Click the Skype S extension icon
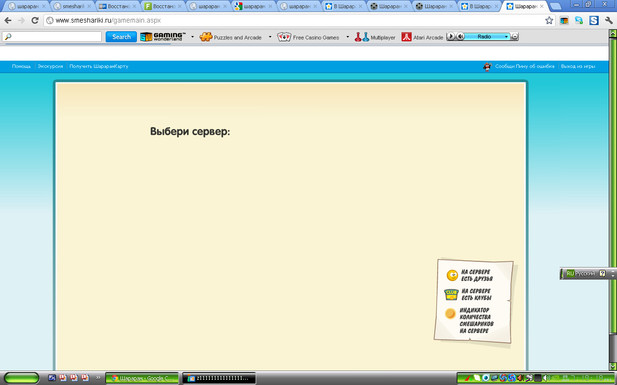The height and width of the screenshot is (385, 617). (x=594, y=20)
